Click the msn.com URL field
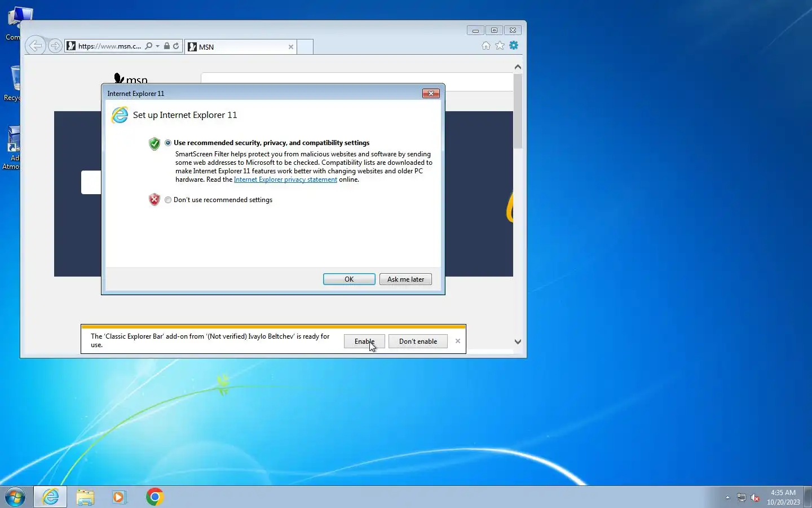The width and height of the screenshot is (812, 508). pyautogui.click(x=109, y=46)
